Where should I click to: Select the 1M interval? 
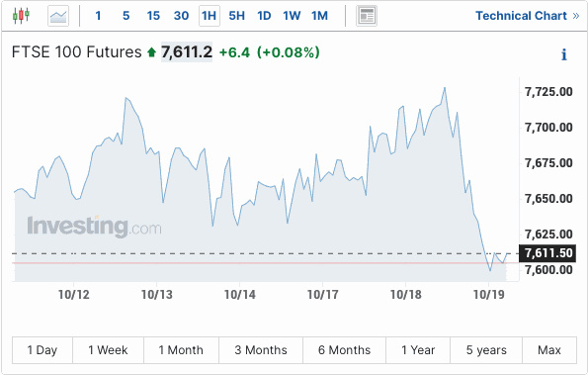click(x=319, y=16)
